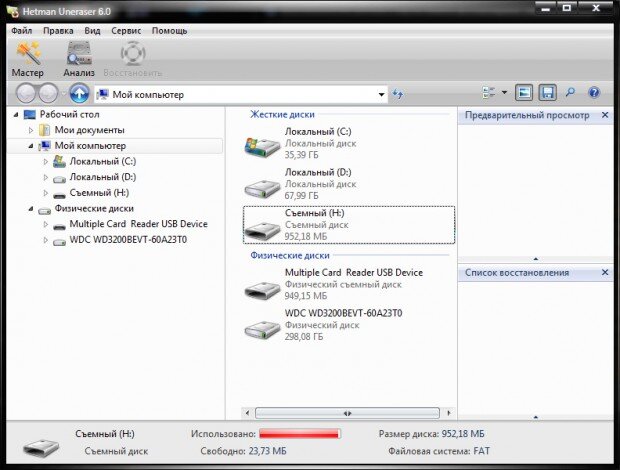Viewport: 620px width, 470px height.
Task: Select WDC WD3200BEVT-60A23T0 physical disk icon
Action: pyautogui.click(x=262, y=329)
